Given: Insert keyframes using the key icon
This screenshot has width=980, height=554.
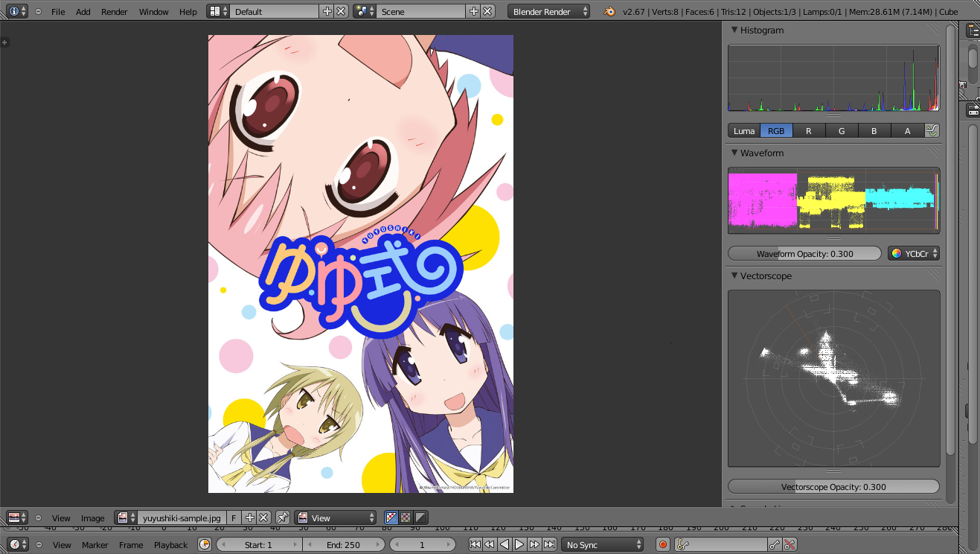Looking at the screenshot, I should pos(775,544).
